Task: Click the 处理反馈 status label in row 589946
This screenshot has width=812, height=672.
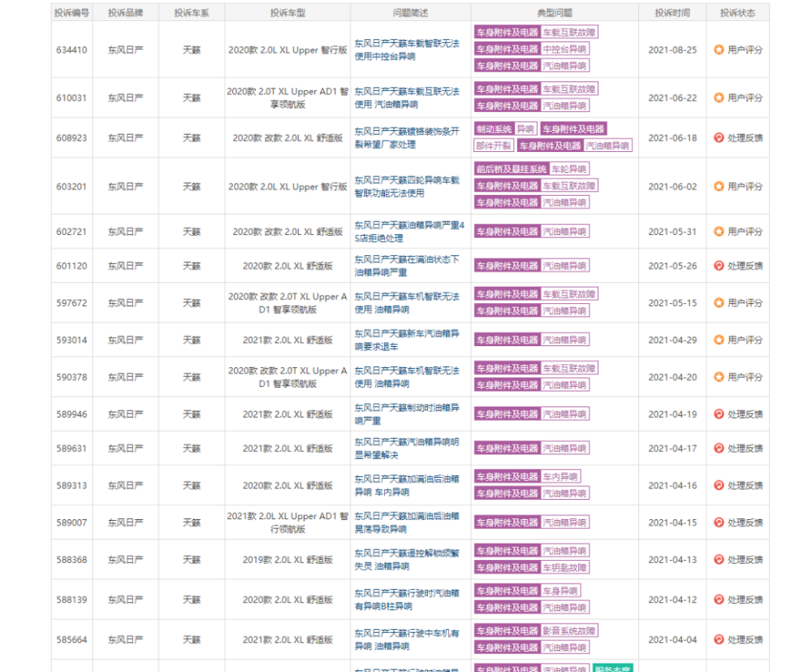Action: 745,414
